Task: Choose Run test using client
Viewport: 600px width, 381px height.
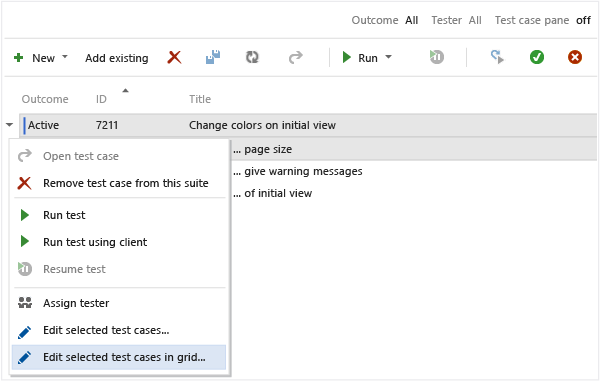Action: [119, 242]
